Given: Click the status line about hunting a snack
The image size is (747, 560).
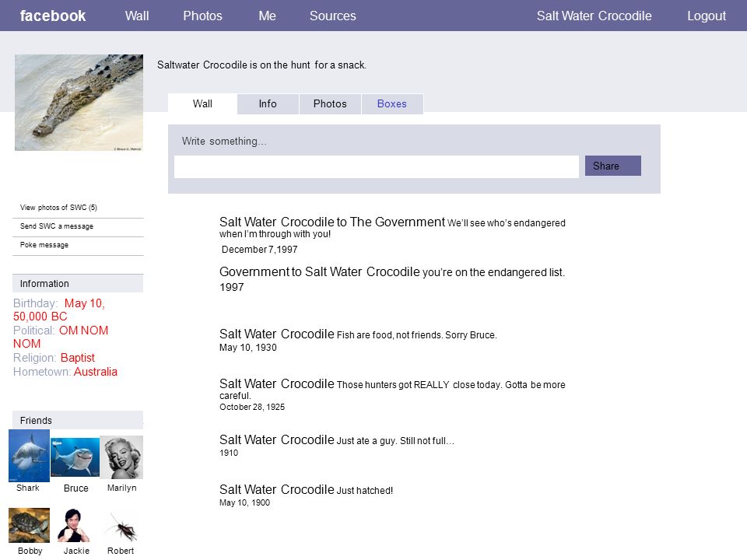Looking at the screenshot, I should (261, 65).
